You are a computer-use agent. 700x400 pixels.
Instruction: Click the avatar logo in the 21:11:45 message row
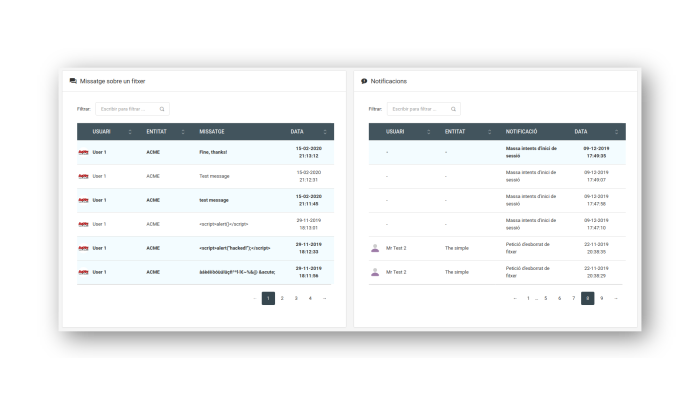(x=83, y=200)
